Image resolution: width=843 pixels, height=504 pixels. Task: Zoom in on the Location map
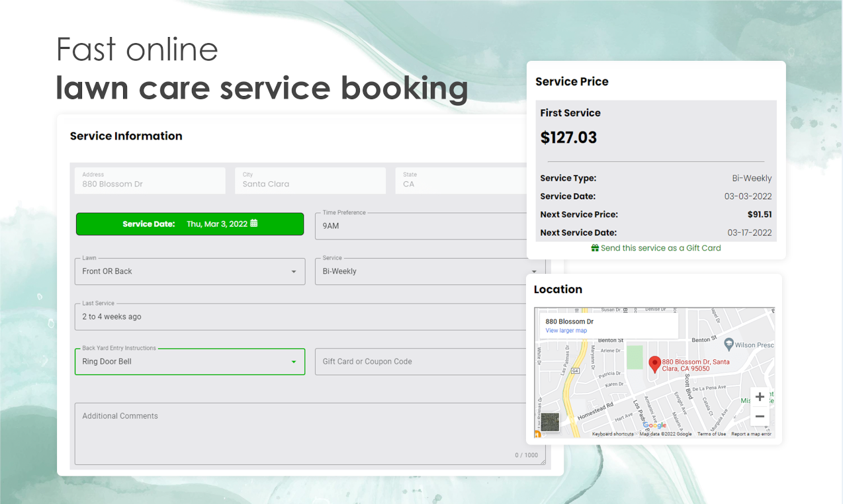tap(760, 397)
